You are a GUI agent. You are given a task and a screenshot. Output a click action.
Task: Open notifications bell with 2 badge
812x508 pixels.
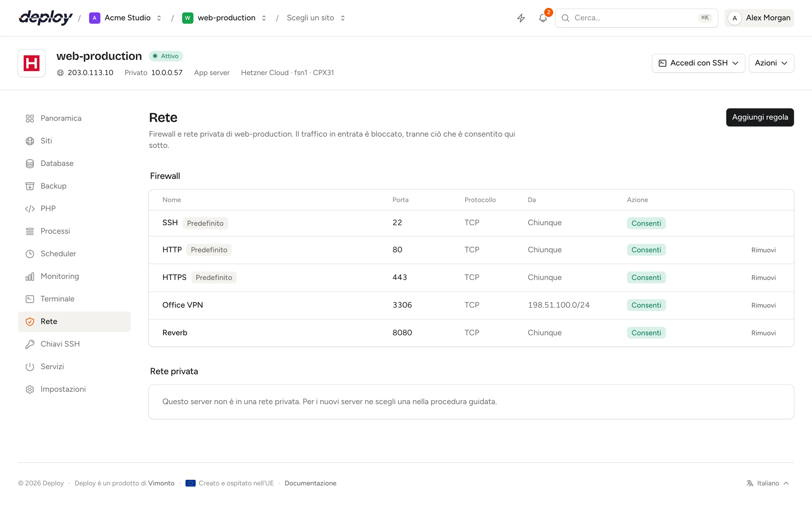(x=543, y=18)
